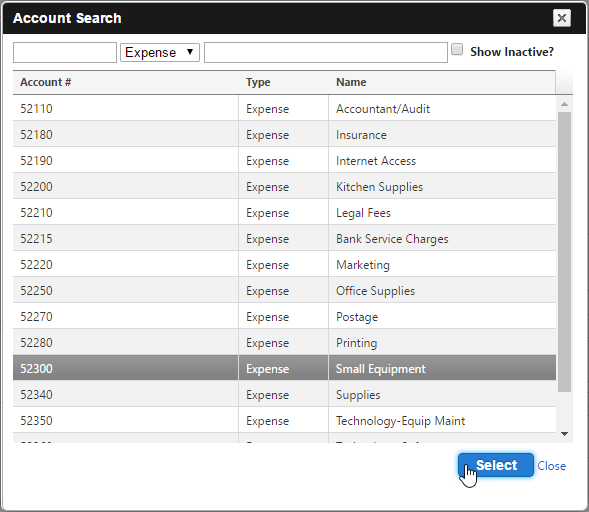Select the Technology-Equip Maint row
589x512 pixels.
click(x=284, y=420)
